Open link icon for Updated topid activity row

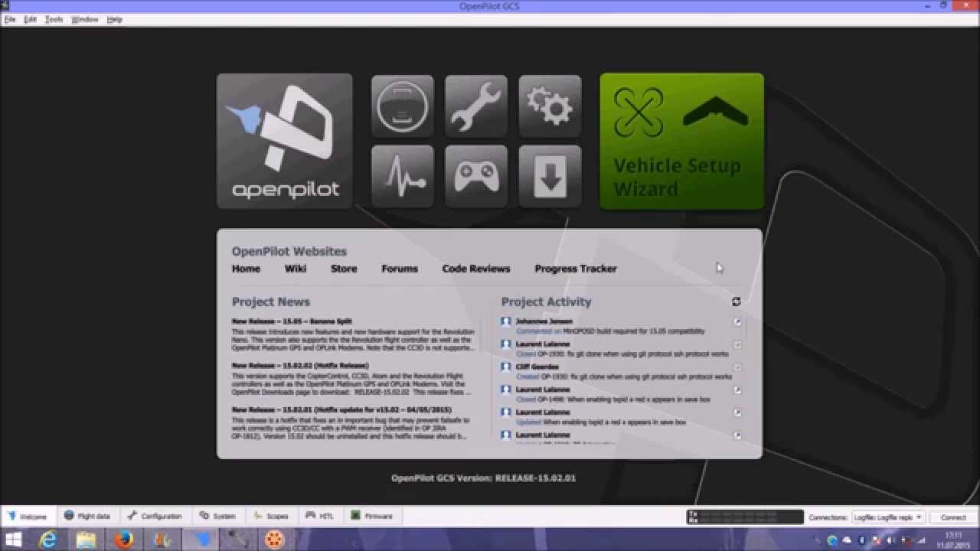pyautogui.click(x=737, y=412)
